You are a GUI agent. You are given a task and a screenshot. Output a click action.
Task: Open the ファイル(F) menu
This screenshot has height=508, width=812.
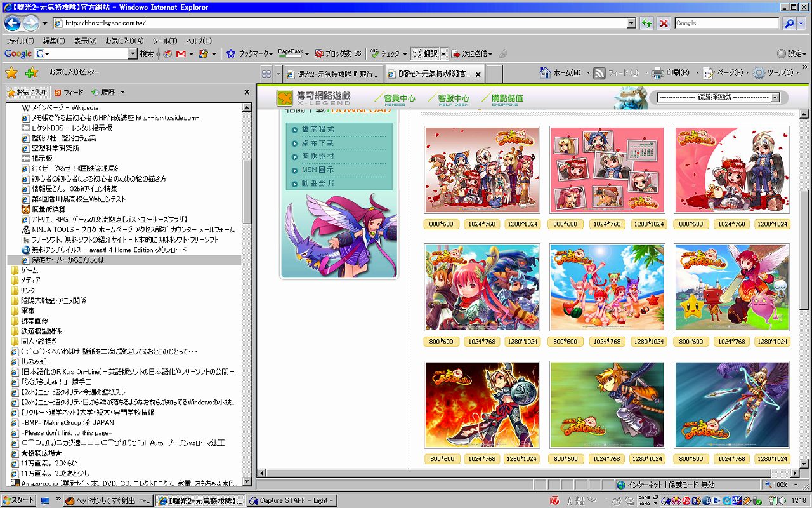click(x=20, y=41)
